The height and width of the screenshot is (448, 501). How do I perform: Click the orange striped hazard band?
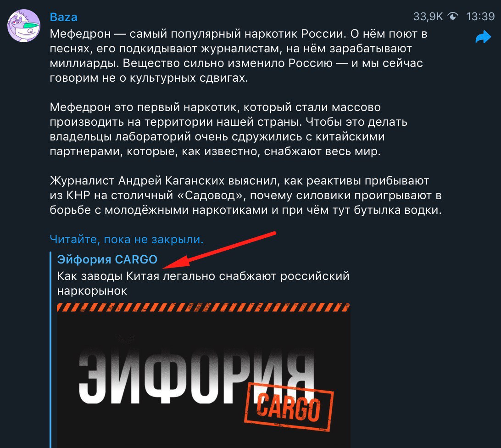pyautogui.click(x=203, y=307)
